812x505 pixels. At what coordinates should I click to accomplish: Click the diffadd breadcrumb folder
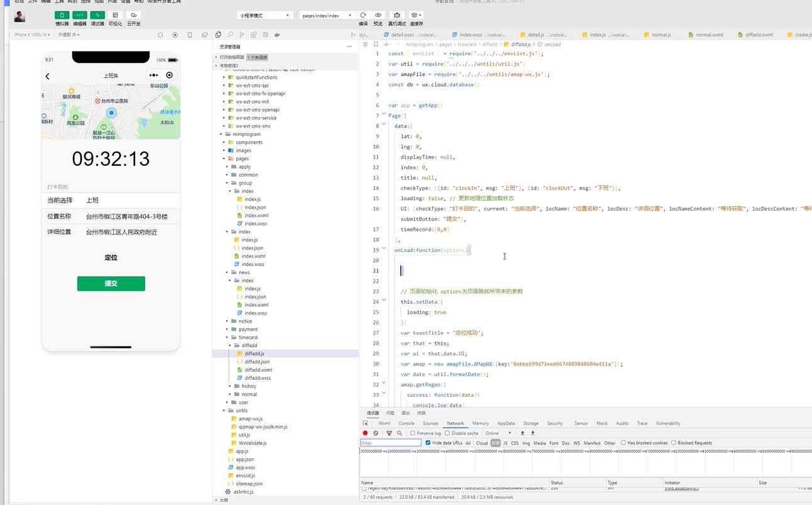point(490,45)
